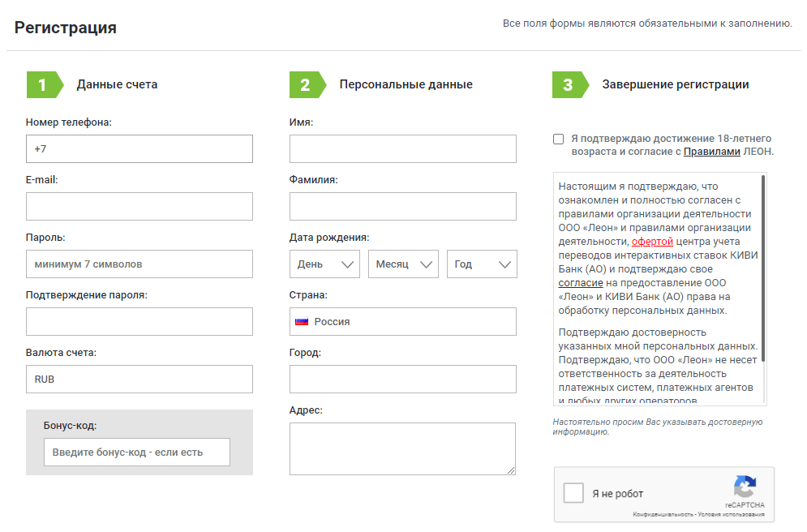Click the reCAPTCHA logo
Image resolution: width=807 pixels, height=532 pixels.
click(x=745, y=487)
